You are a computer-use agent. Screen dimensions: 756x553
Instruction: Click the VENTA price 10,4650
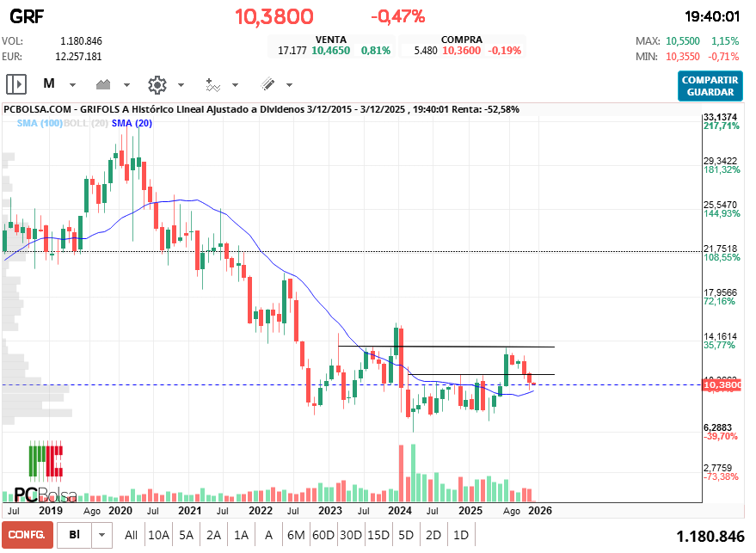[331, 51]
